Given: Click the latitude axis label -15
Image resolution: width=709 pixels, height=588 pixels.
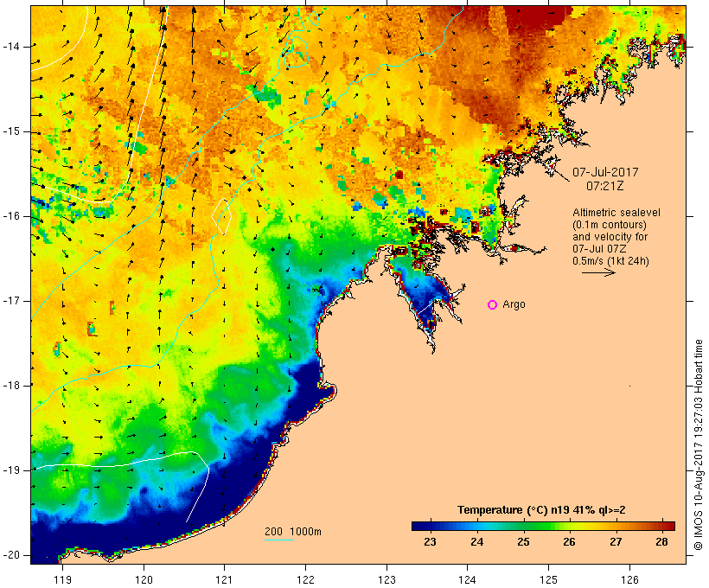Looking at the screenshot, I should 11,131.
